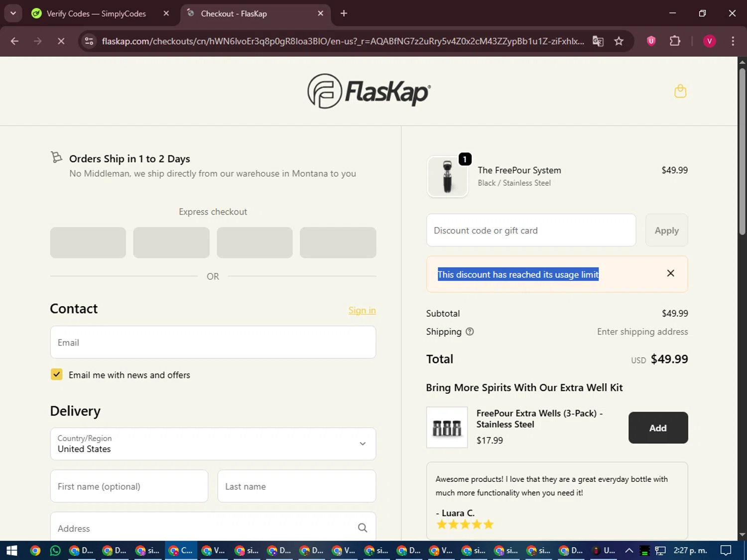Open the shopping bag cart icon
Viewport: 747px width, 560px height.
[x=680, y=91]
